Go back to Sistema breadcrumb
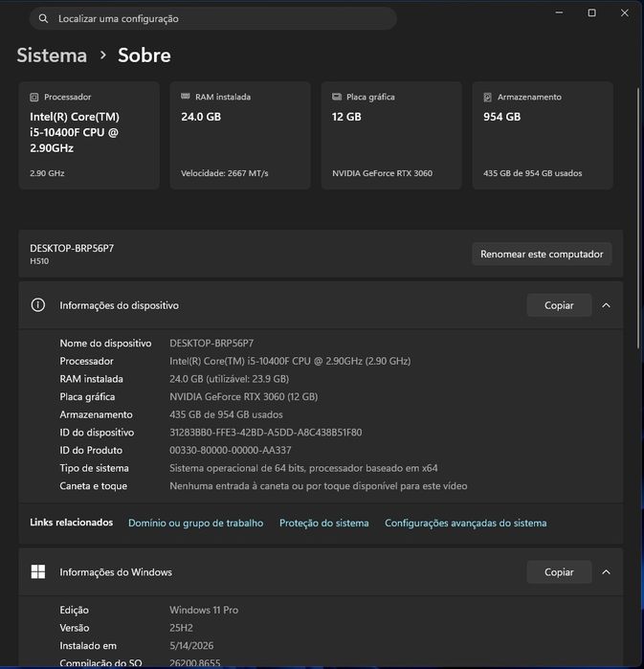The height and width of the screenshot is (669, 644). (x=52, y=56)
